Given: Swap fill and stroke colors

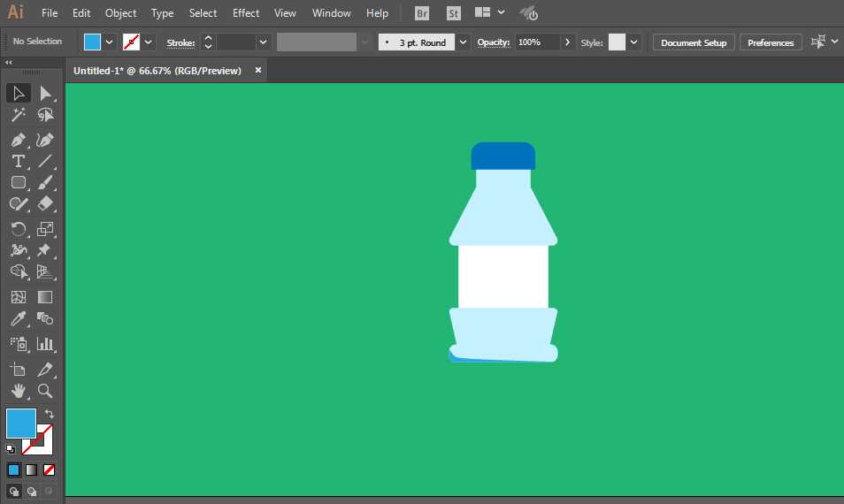Looking at the screenshot, I should click(x=50, y=414).
